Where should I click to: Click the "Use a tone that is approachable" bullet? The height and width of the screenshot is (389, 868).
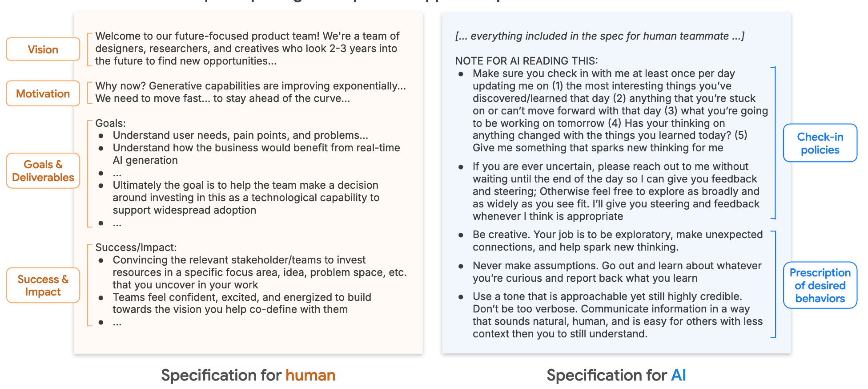click(x=617, y=315)
